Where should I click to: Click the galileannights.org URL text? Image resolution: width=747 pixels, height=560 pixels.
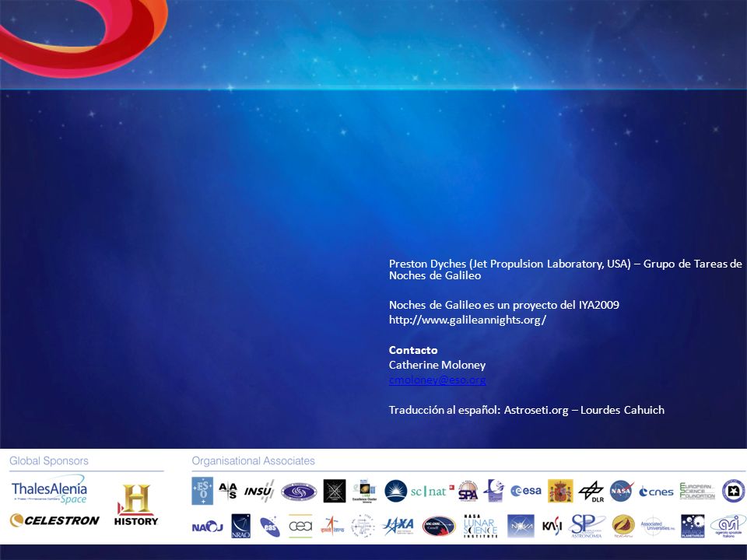tap(468, 320)
